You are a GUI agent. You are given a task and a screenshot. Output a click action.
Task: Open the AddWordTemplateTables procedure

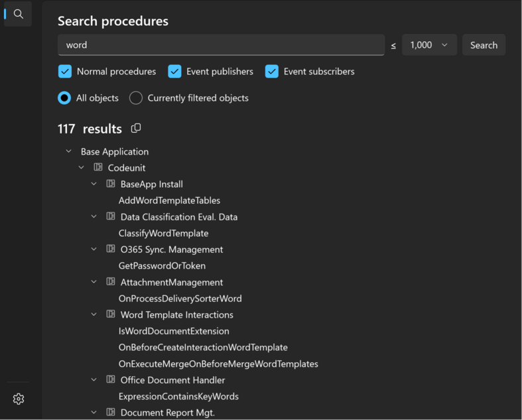[x=169, y=200]
